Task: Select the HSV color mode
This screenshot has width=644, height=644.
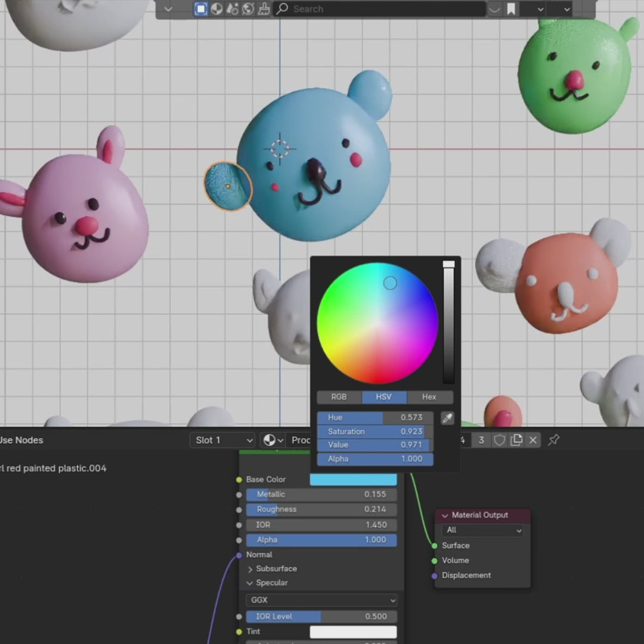Action: coord(383,397)
